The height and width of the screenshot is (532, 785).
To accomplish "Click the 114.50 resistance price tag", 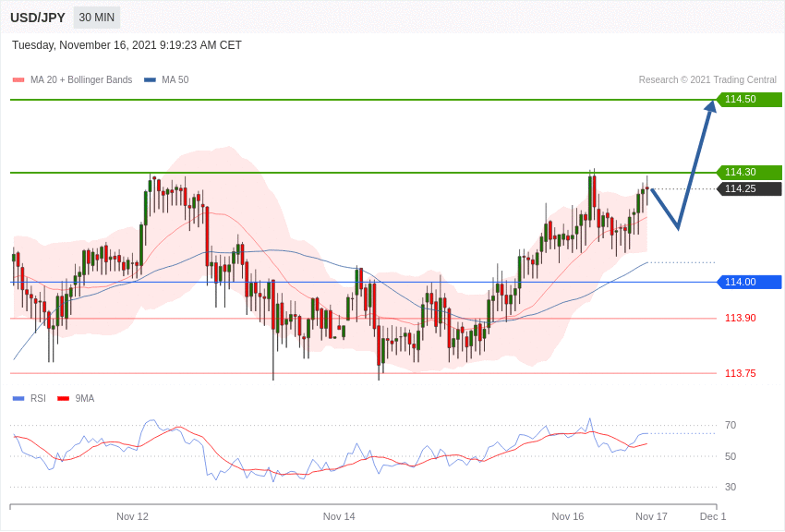I will (x=750, y=99).
